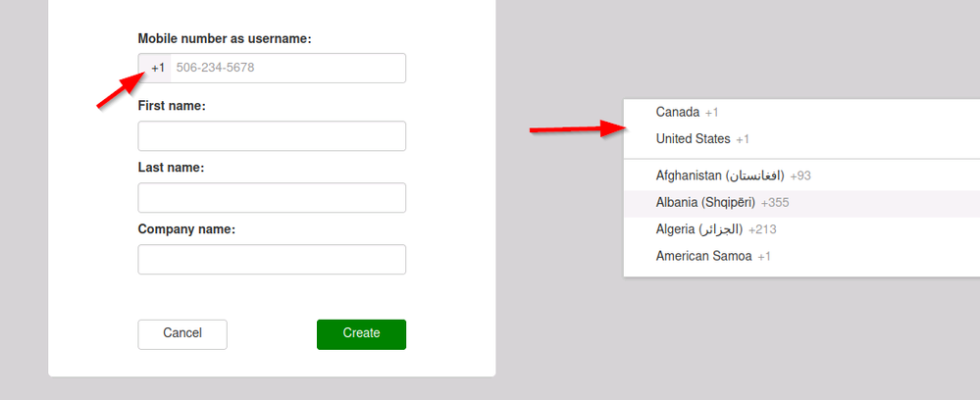Select United States +1 in the list

tap(702, 139)
